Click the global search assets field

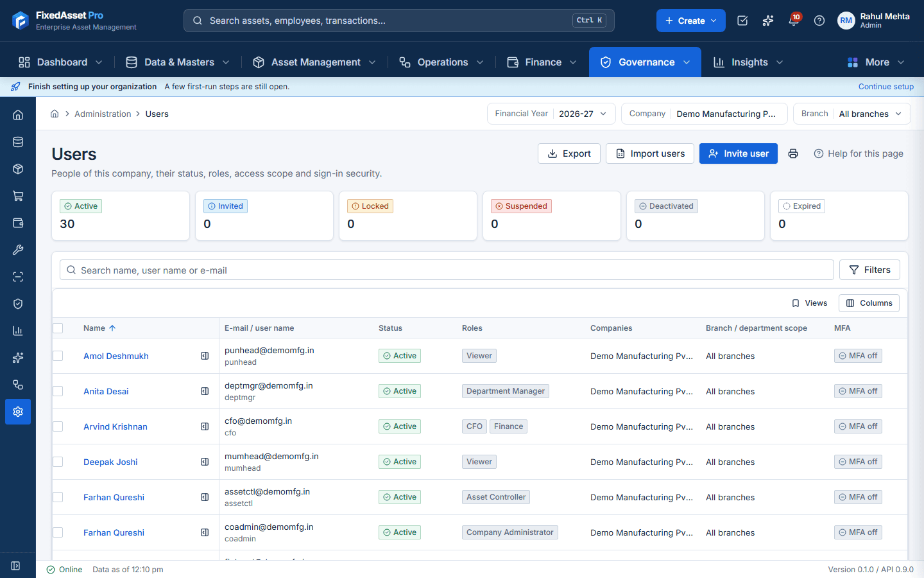(x=399, y=21)
